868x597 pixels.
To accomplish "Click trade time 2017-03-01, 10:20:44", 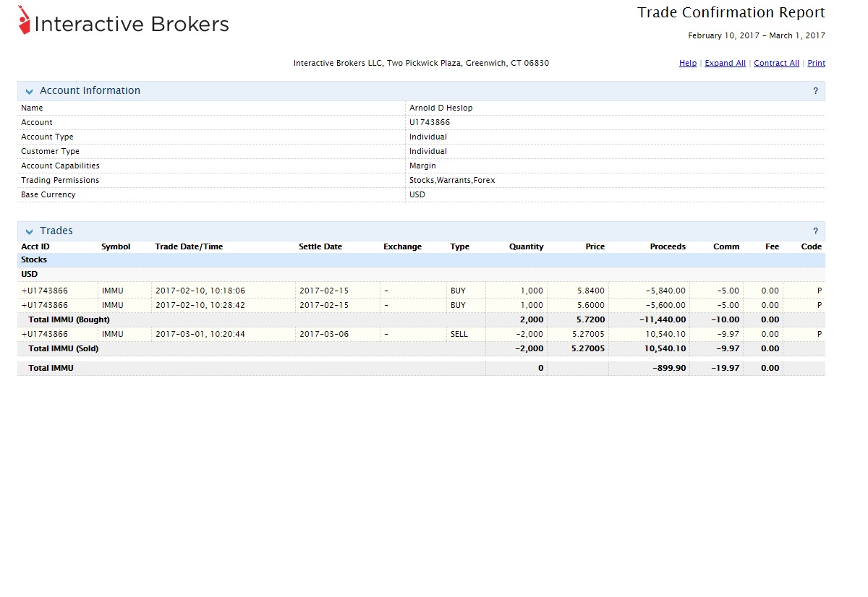I will pyautogui.click(x=200, y=334).
